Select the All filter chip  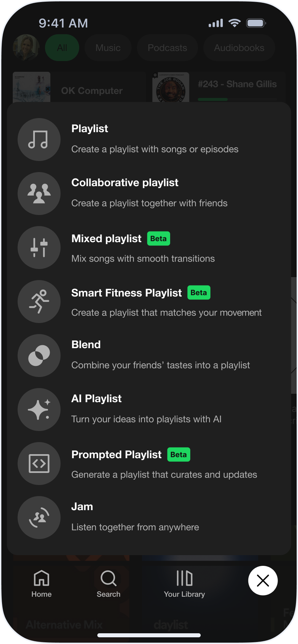62,48
